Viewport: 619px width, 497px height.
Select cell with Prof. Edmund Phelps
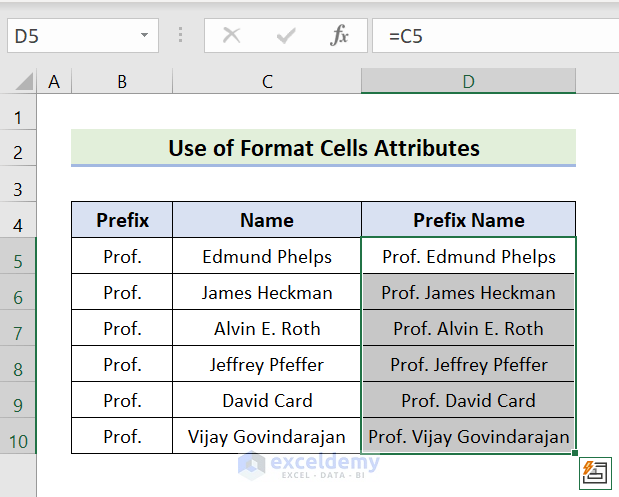pos(468,257)
